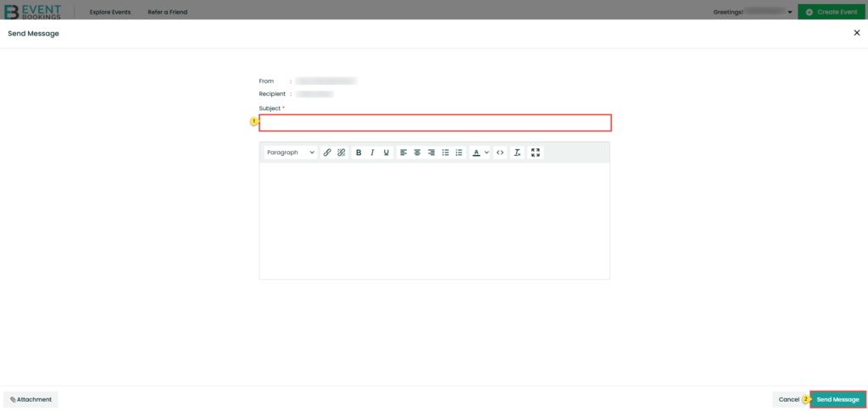Image resolution: width=868 pixels, height=411 pixels.
Task: Go to Refer a Friend page
Action: click(168, 12)
